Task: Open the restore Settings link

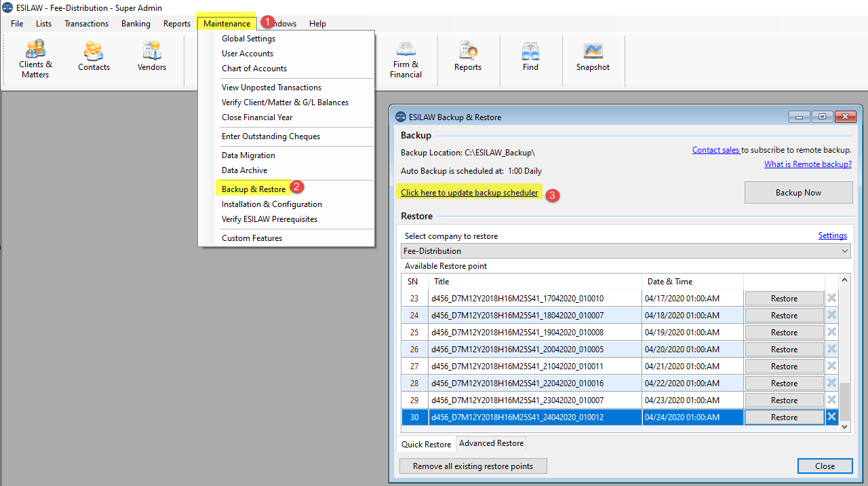Action: [832, 236]
